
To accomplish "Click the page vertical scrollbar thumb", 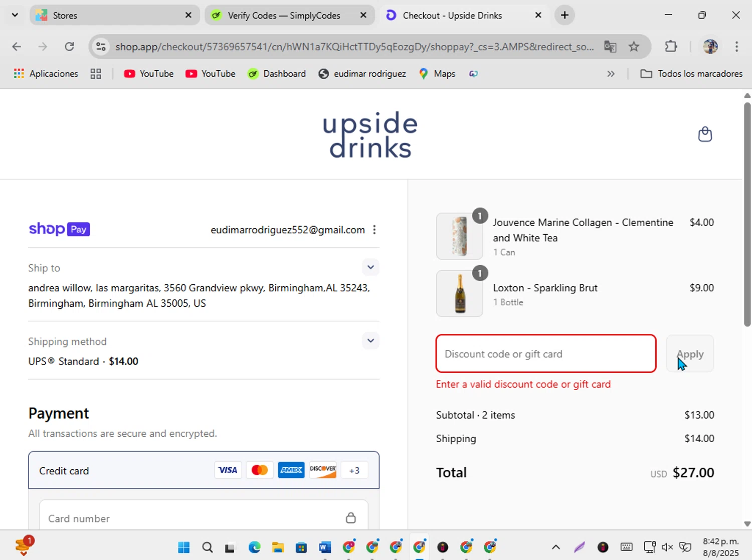I will [x=747, y=215].
